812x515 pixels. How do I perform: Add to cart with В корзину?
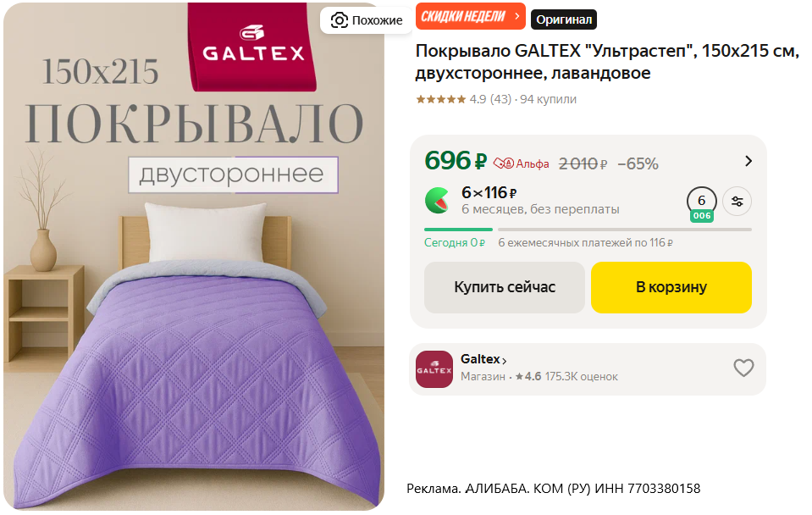pyautogui.click(x=671, y=287)
